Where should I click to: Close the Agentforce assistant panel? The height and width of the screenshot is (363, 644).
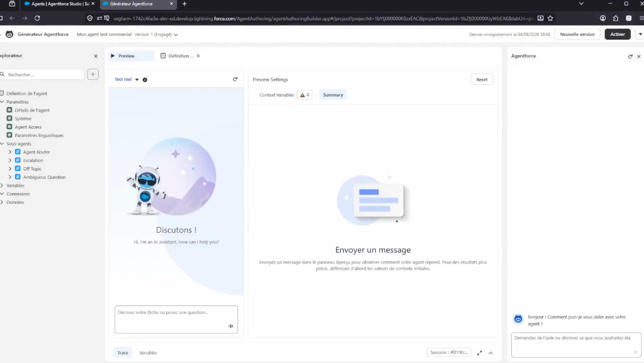click(639, 56)
